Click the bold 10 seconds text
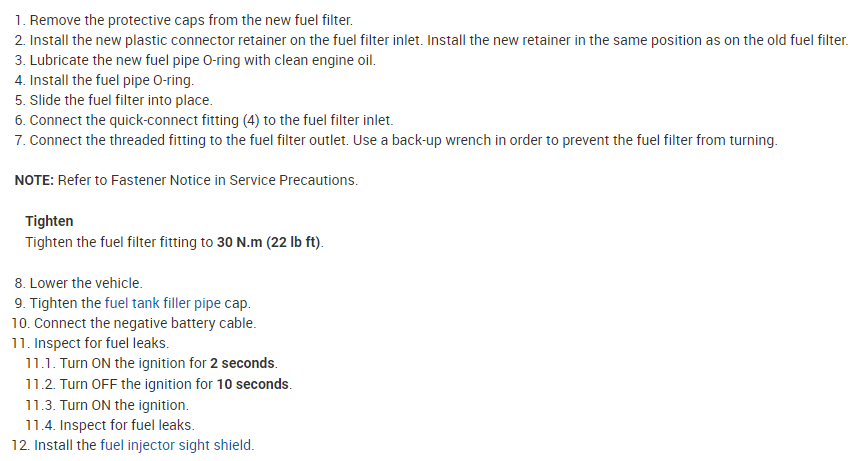 254,384
